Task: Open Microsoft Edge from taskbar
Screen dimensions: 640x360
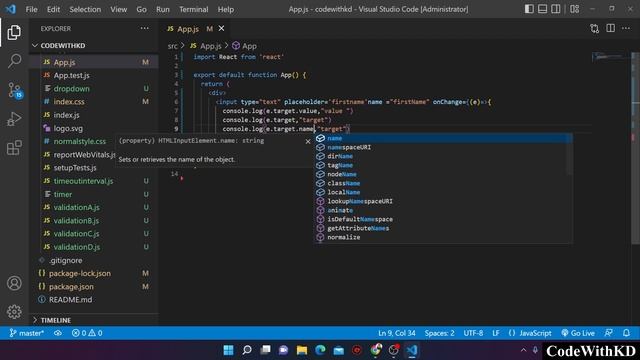Action: 320,350
